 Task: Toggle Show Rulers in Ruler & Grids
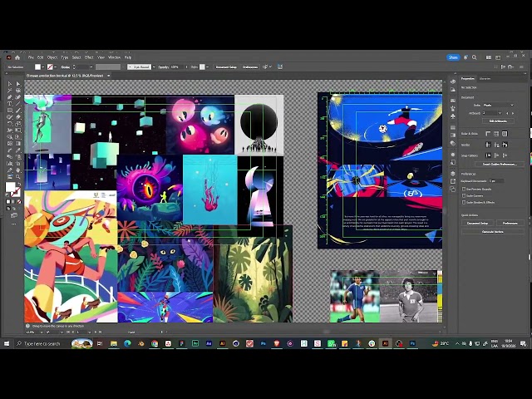[x=488, y=134]
